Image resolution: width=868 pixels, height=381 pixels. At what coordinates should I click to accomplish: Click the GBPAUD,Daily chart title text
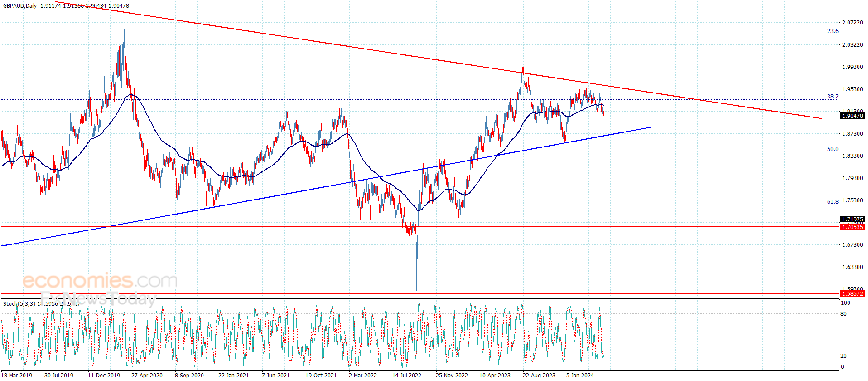tap(20, 6)
